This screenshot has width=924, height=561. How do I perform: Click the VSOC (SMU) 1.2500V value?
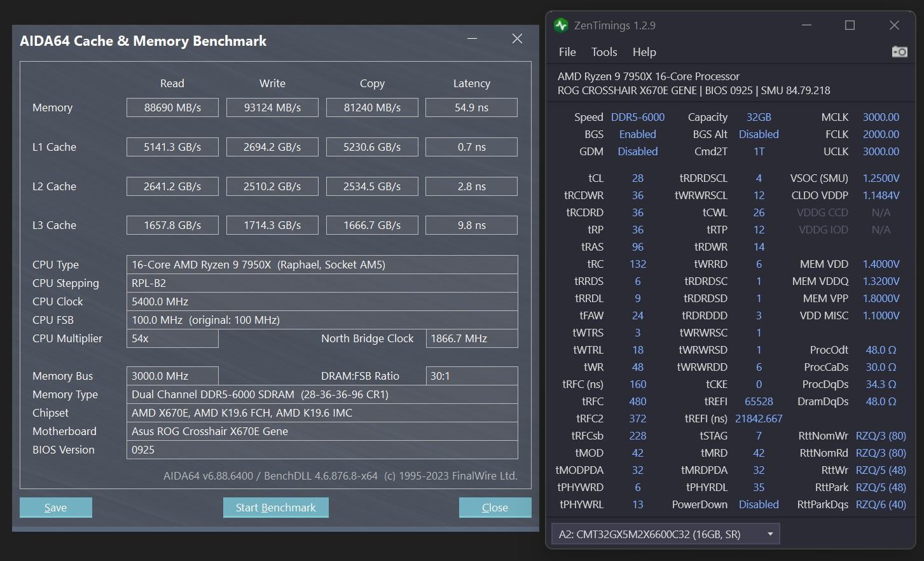coord(881,178)
